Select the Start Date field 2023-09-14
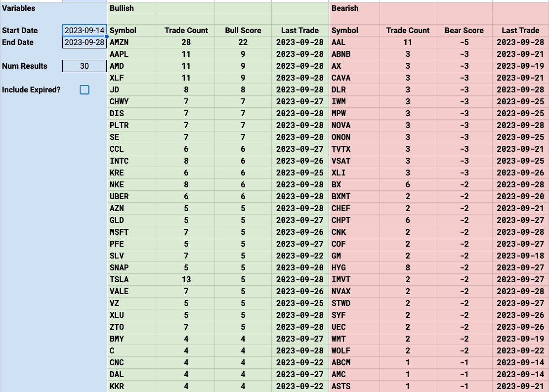549x392 pixels. point(84,31)
